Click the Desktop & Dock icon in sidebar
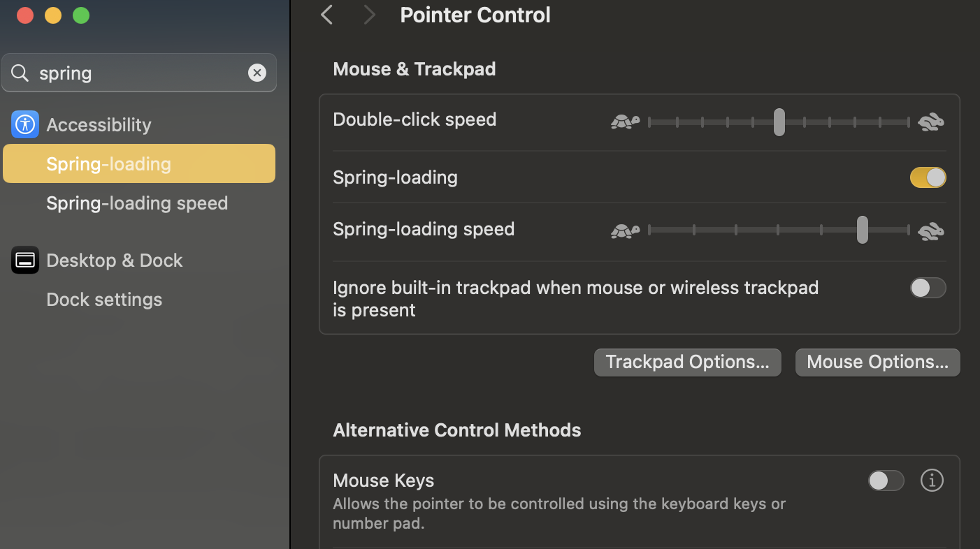 pos(24,260)
